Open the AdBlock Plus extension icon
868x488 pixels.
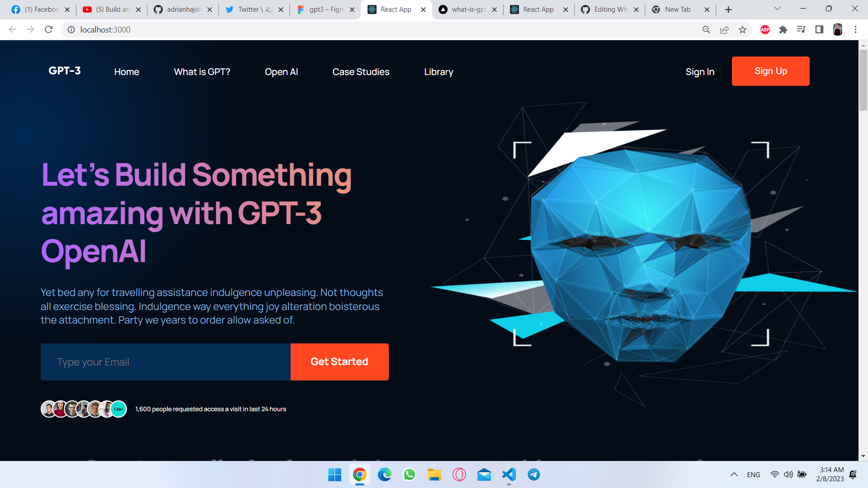[765, 30]
